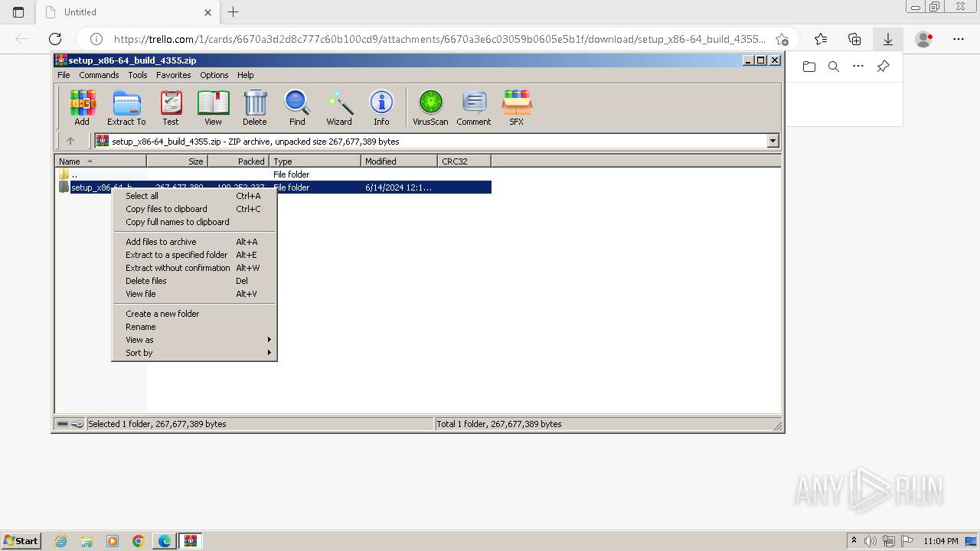980x551 pixels.
Task: Expand the Sort by submenu
Action: (x=194, y=353)
